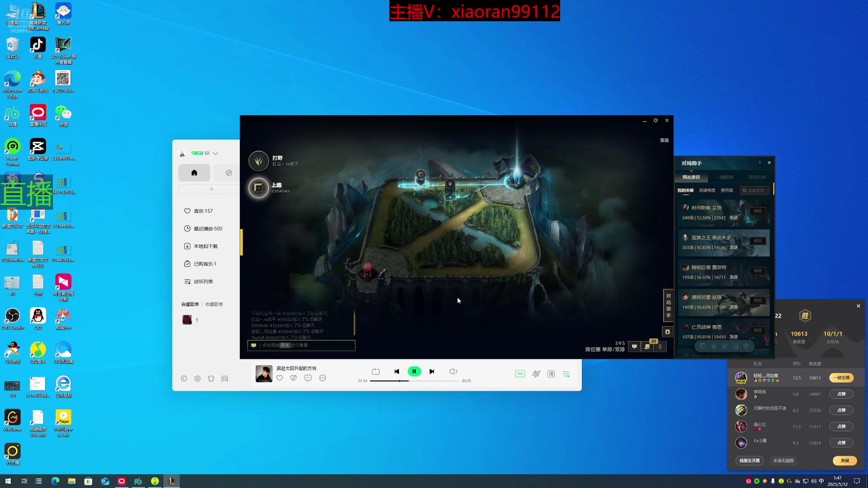This screenshot has height=488, width=868.
Task: Switch to 收藏歌单 collected playlists tab
Action: tap(214, 304)
